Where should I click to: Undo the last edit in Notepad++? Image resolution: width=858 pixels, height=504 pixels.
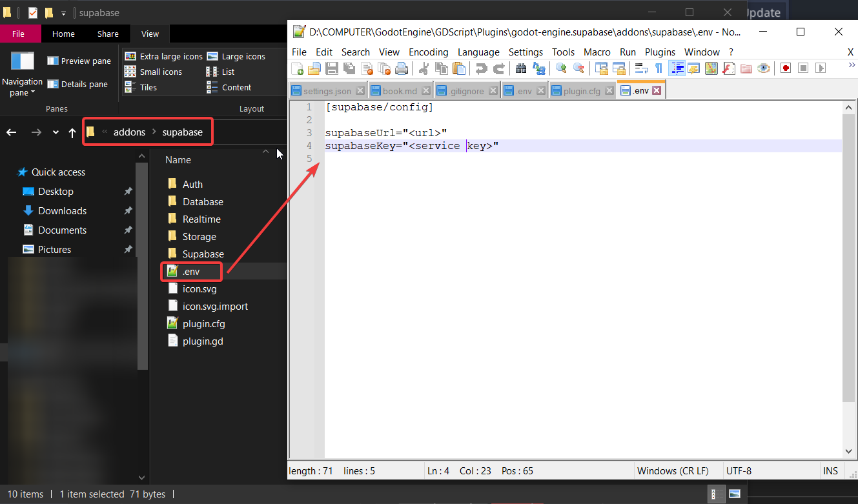click(482, 68)
